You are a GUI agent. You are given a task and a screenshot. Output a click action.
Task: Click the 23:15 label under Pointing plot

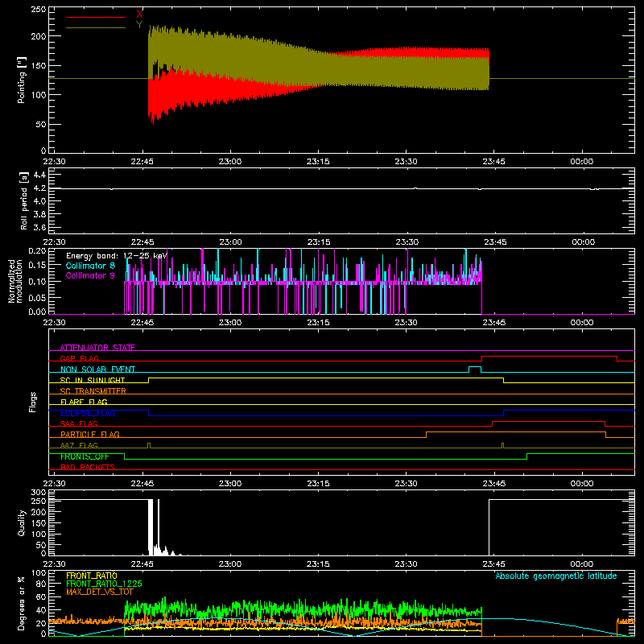pos(318,162)
